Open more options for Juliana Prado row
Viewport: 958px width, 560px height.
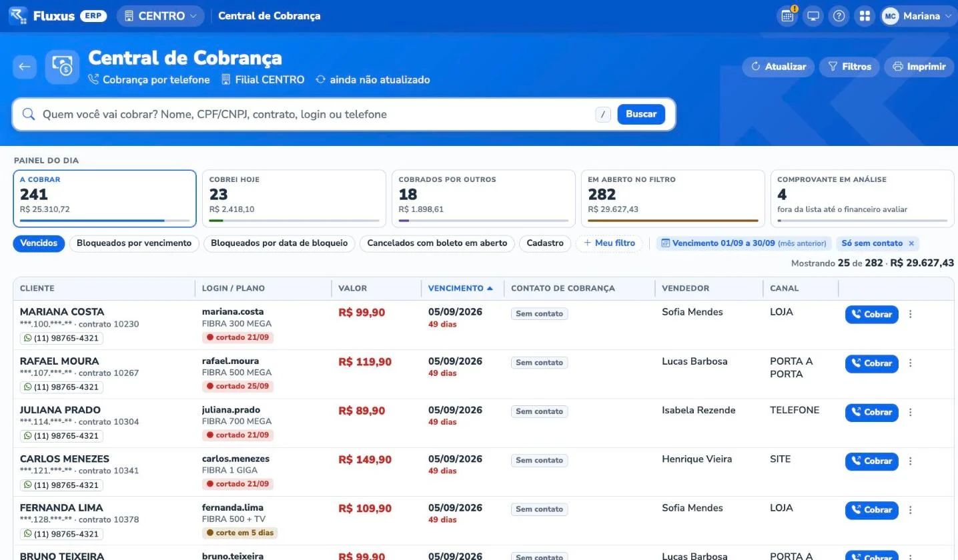[911, 412]
